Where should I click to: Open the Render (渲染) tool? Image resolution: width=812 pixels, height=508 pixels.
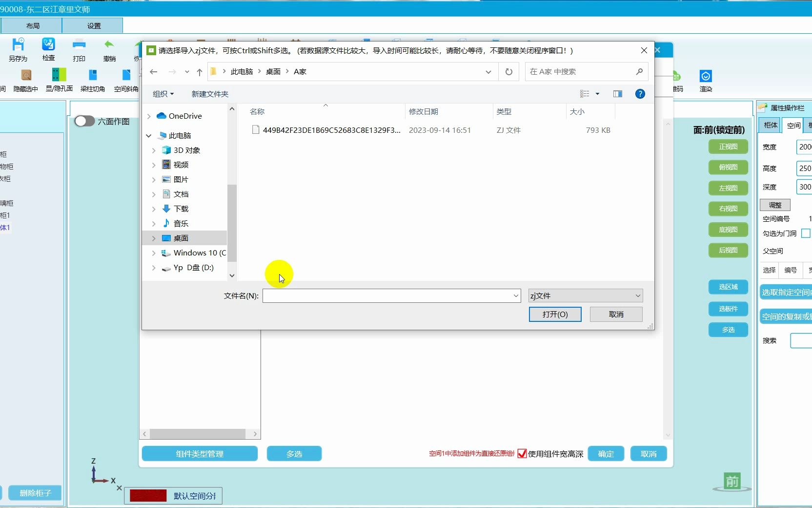706,81
